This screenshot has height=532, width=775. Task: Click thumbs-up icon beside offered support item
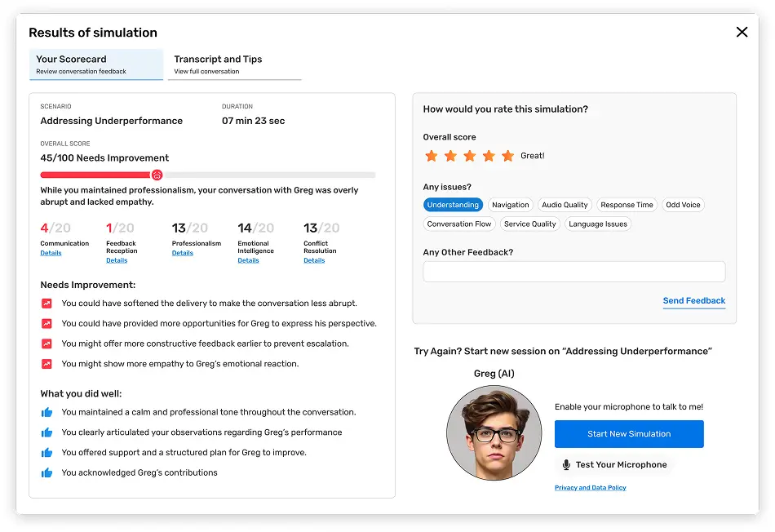pos(47,452)
